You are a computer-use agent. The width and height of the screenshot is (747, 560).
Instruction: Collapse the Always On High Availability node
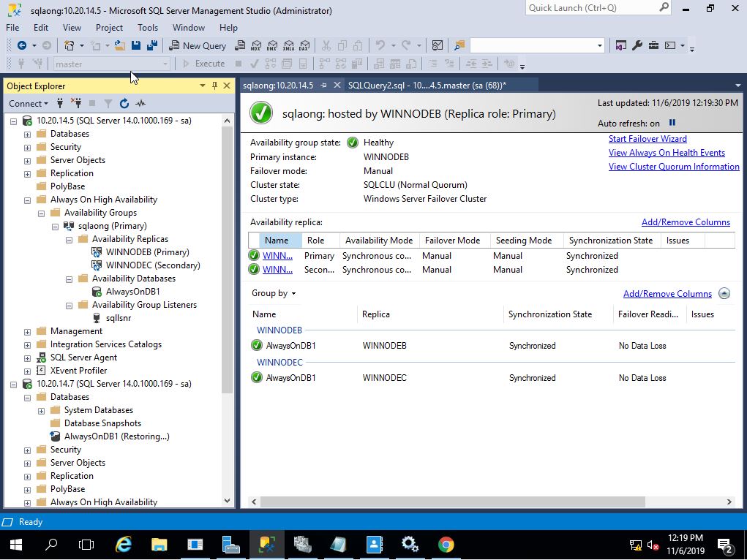pyautogui.click(x=28, y=200)
